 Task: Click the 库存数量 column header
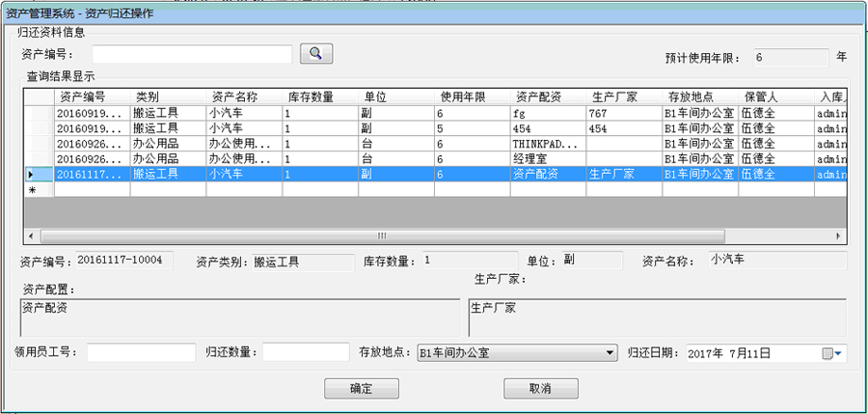pyautogui.click(x=320, y=97)
